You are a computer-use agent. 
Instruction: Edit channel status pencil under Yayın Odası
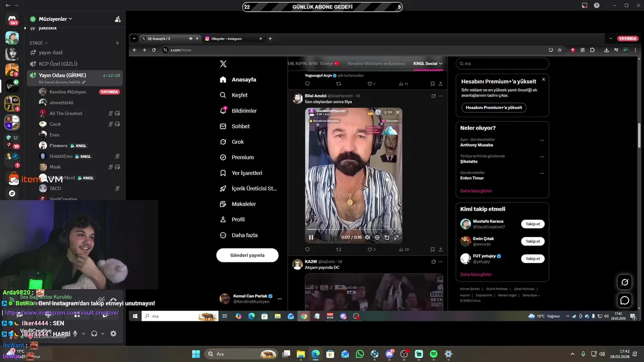tap(84, 82)
